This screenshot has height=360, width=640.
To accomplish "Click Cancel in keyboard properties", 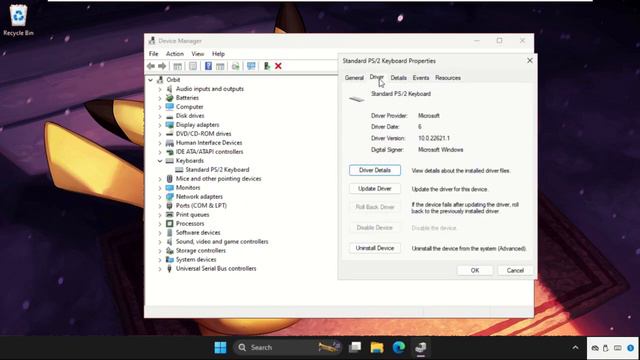I will click(515, 270).
